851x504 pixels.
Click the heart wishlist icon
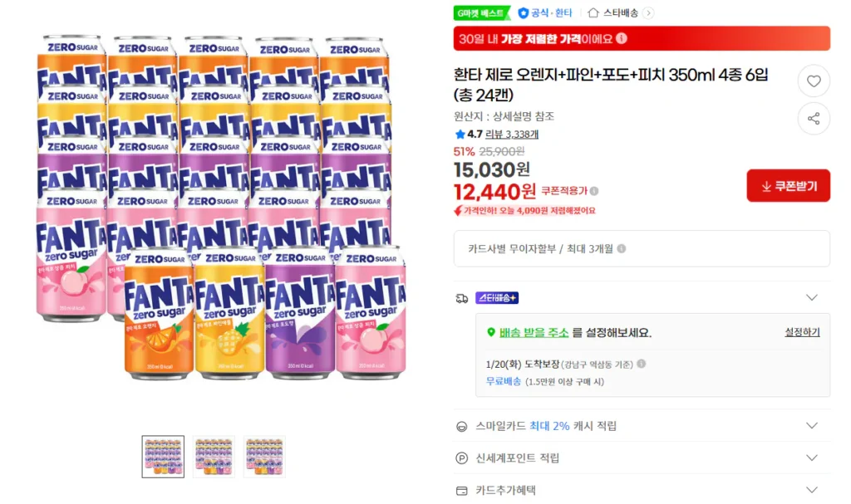tap(814, 81)
